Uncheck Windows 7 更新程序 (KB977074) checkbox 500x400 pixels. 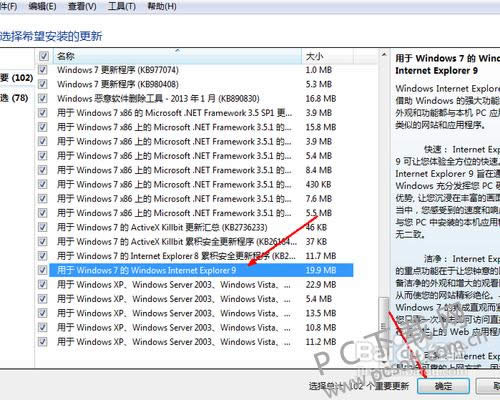pos(43,70)
